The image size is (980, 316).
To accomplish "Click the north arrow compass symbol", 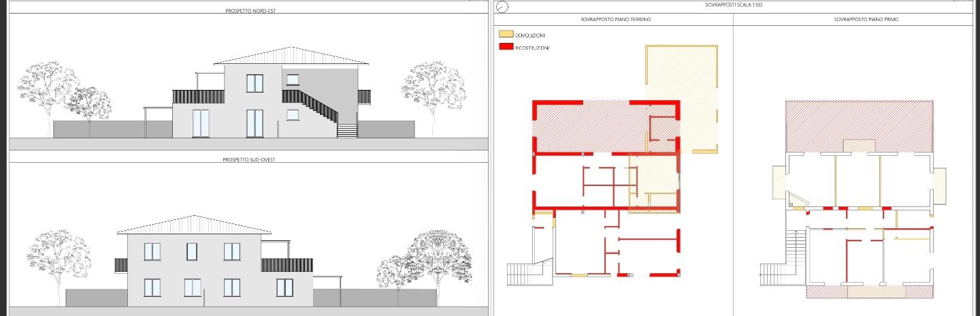I will (x=503, y=7).
